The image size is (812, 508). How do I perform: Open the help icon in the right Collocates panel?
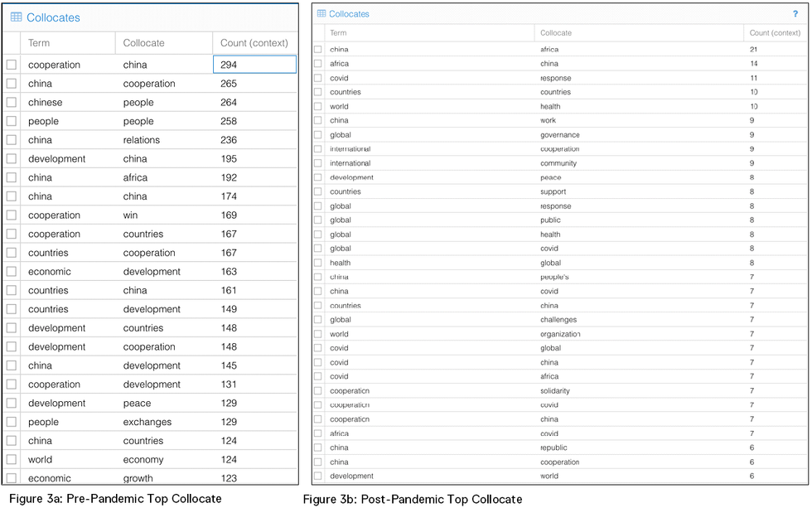tap(797, 14)
